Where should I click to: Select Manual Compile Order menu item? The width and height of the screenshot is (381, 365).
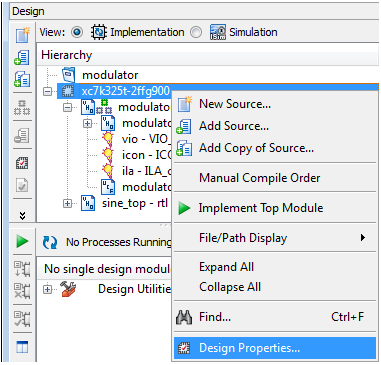[x=275, y=178]
